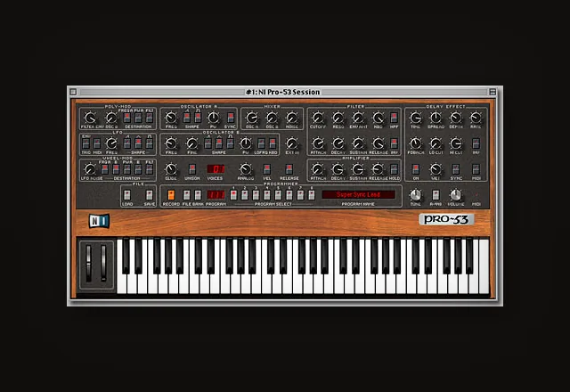Click Filter envelope Decay knob
This screenshot has width=570, height=392.
(x=338, y=143)
